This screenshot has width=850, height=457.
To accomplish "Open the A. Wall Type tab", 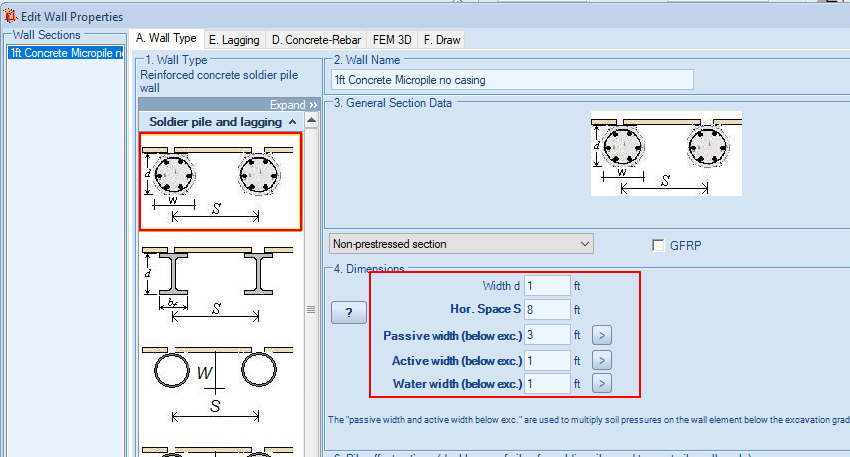I will click(166, 38).
